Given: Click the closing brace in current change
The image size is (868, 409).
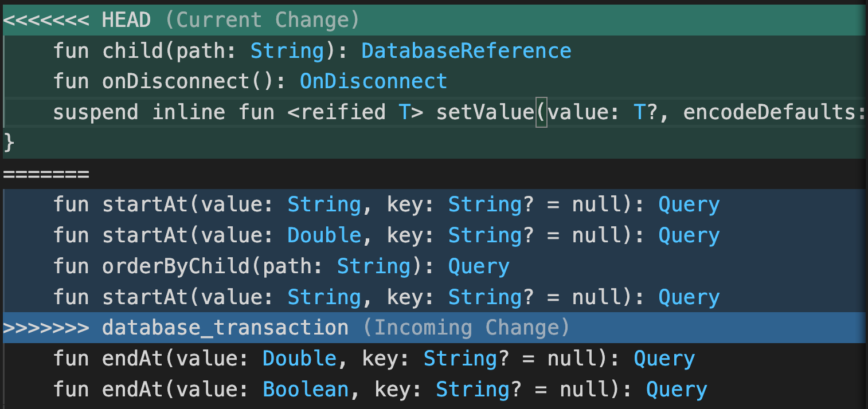Looking at the screenshot, I should (x=9, y=143).
